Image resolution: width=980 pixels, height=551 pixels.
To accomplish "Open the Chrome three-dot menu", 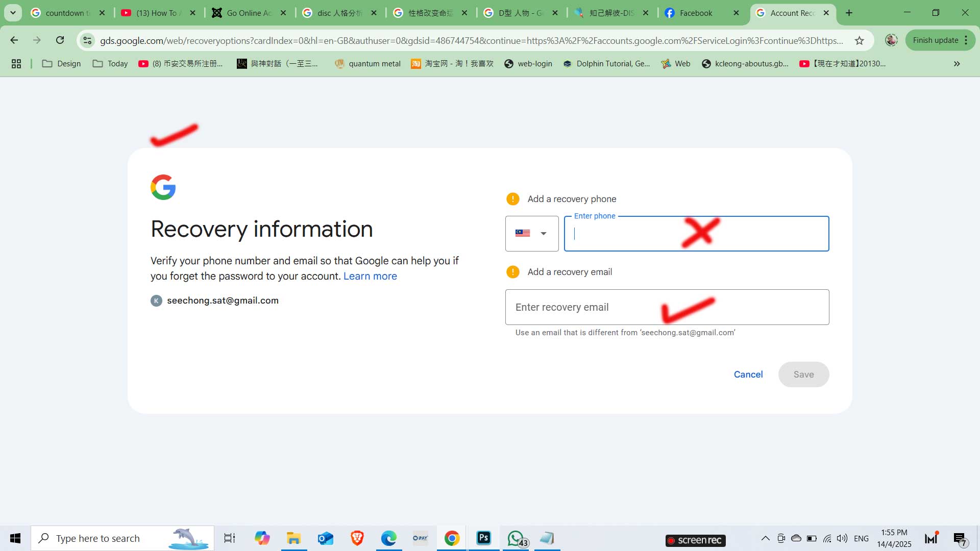I will 966,40.
